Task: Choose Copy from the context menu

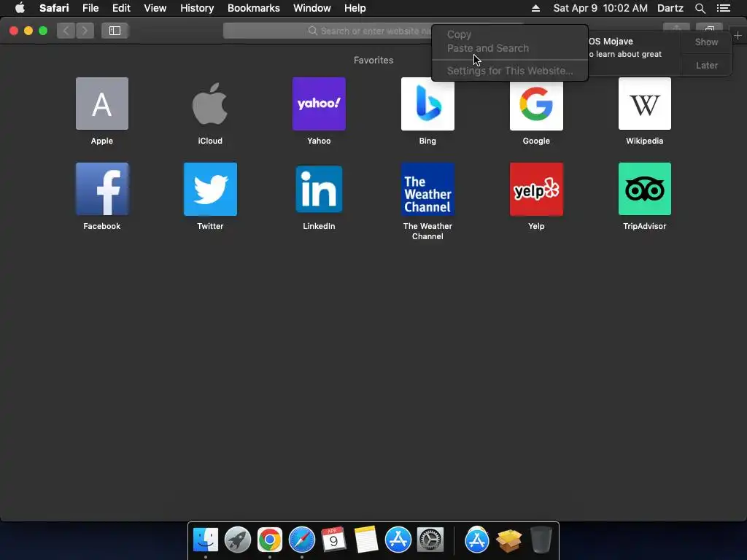Action: (460, 34)
